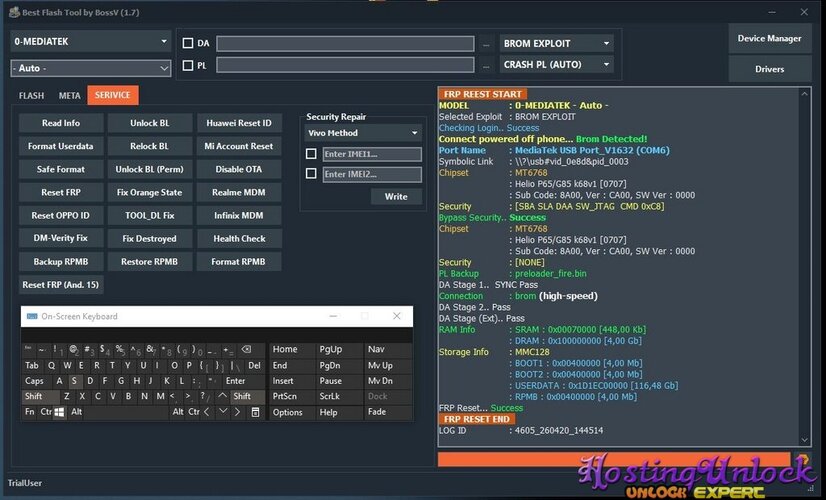The height and width of the screenshot is (500, 826).
Task: Toggle the Caps key on the On-Screen Keyboard
Action: tap(35, 381)
